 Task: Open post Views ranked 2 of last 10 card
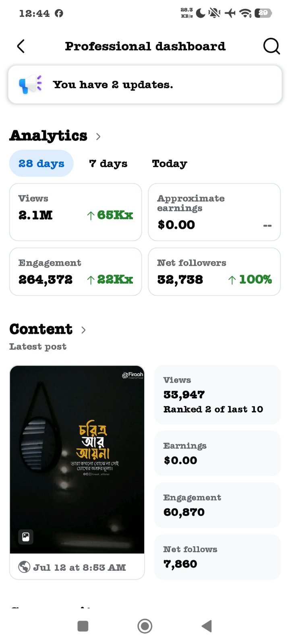[217, 395]
